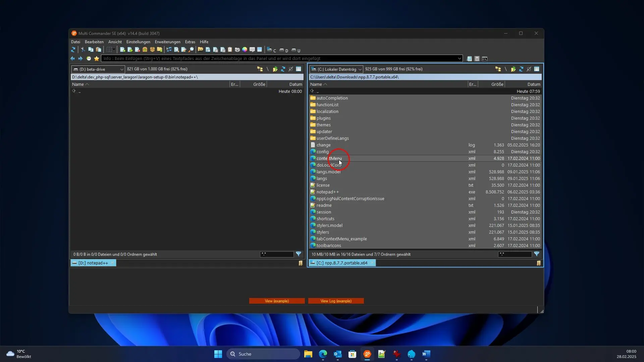Open the selection rectangle dropdown tool
This screenshot has height=362, width=644.
[x=111, y=50]
